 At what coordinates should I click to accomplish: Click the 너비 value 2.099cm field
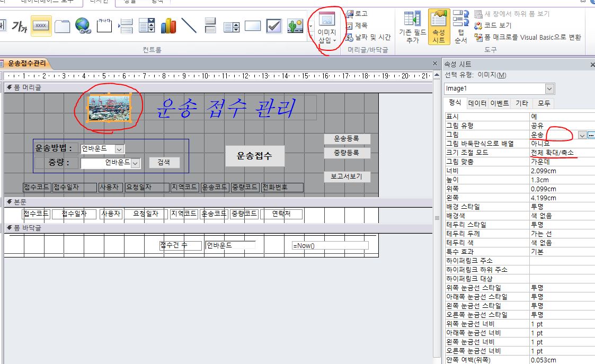pyautogui.click(x=562, y=171)
